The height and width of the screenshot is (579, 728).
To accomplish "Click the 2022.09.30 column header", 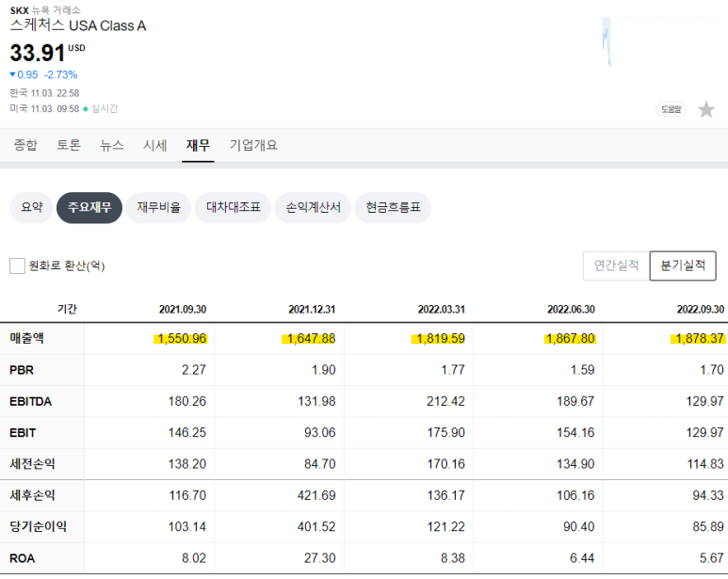I will [701, 310].
